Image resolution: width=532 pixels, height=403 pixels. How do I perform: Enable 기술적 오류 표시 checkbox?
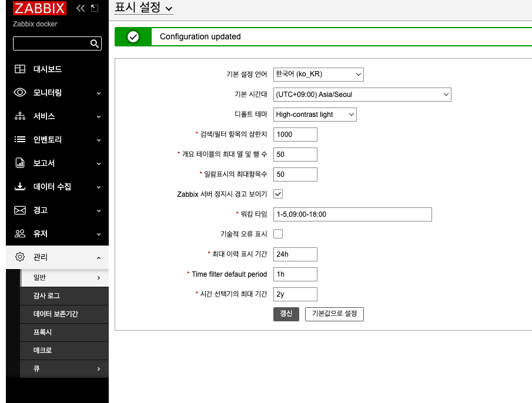pyautogui.click(x=278, y=234)
